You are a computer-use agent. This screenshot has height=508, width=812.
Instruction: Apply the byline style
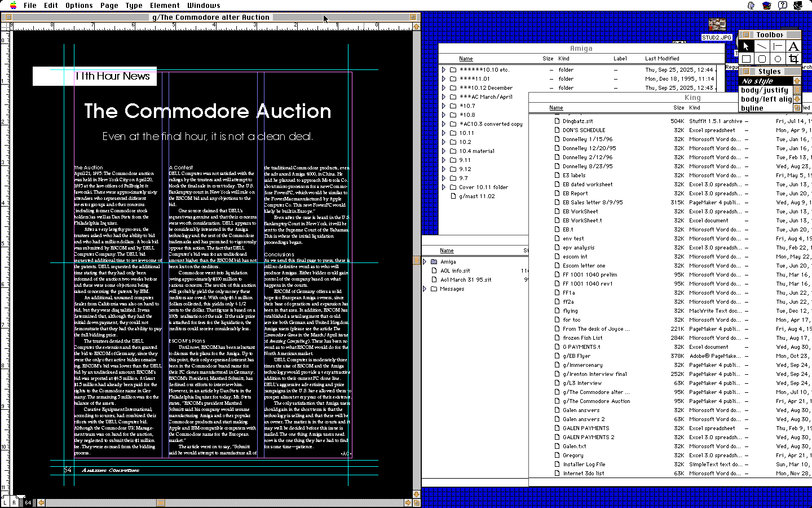752,108
